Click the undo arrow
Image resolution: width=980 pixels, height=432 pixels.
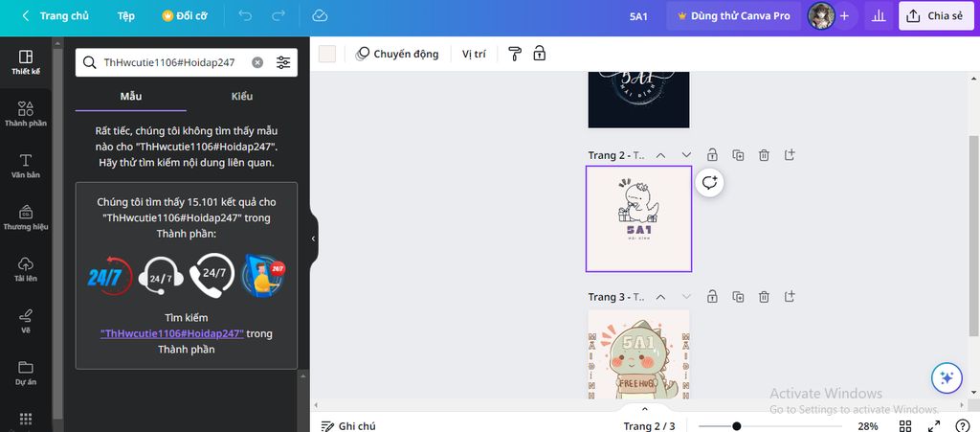245,15
